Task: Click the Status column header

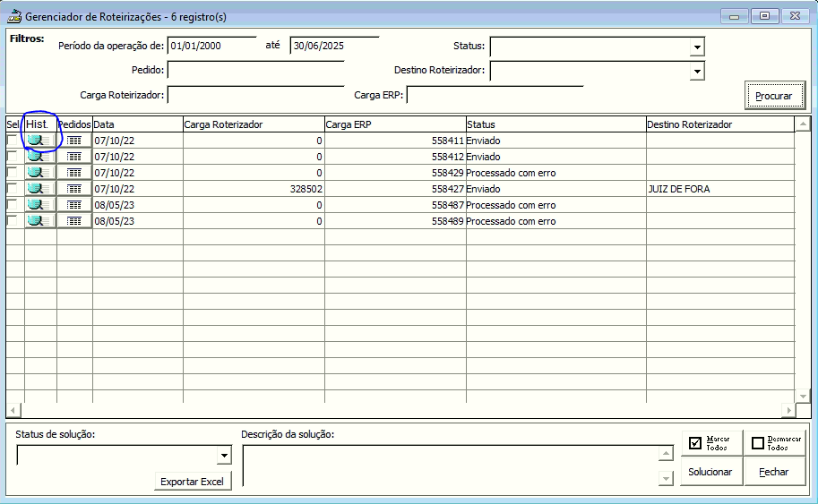Action: click(555, 124)
